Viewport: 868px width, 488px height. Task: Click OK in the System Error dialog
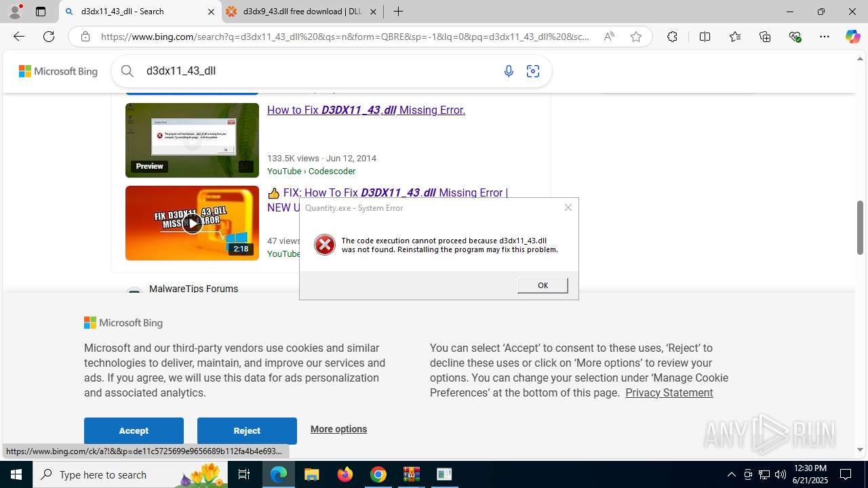(x=542, y=285)
